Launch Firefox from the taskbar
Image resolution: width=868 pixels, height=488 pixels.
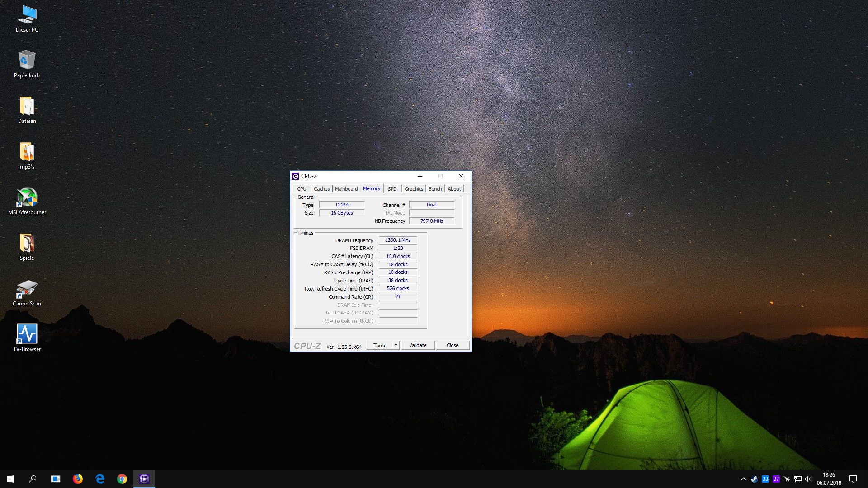[x=78, y=479]
